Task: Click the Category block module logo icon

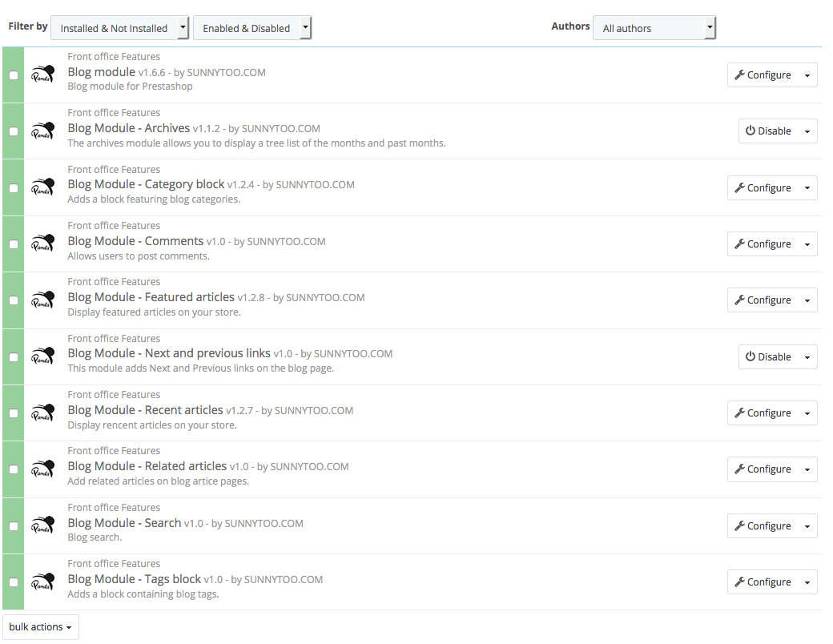Action: pos(42,187)
